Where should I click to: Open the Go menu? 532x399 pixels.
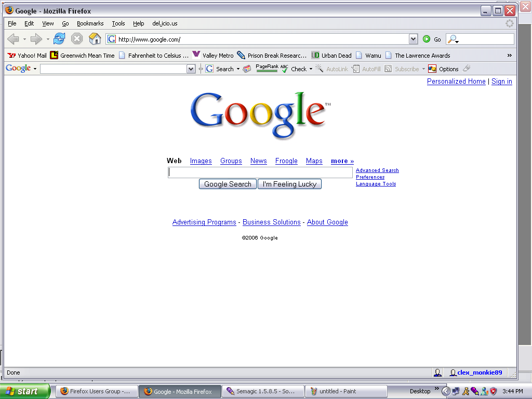coord(65,23)
